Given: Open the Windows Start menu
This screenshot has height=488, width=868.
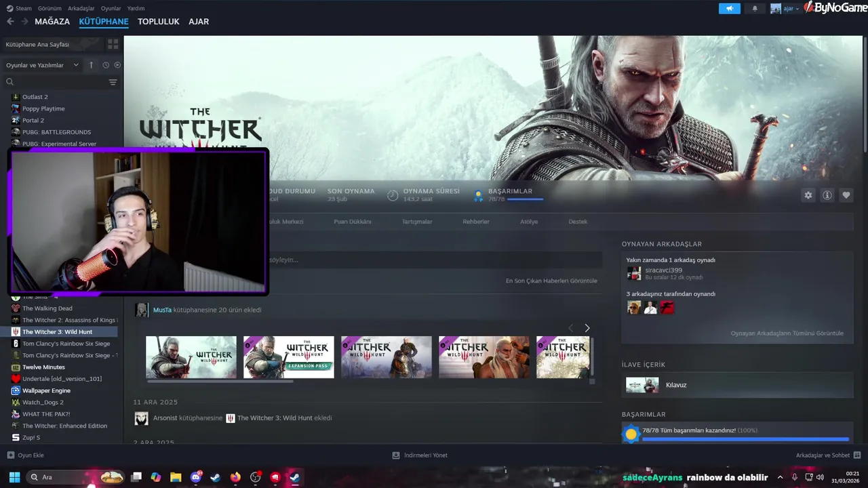Looking at the screenshot, I should click(14, 477).
